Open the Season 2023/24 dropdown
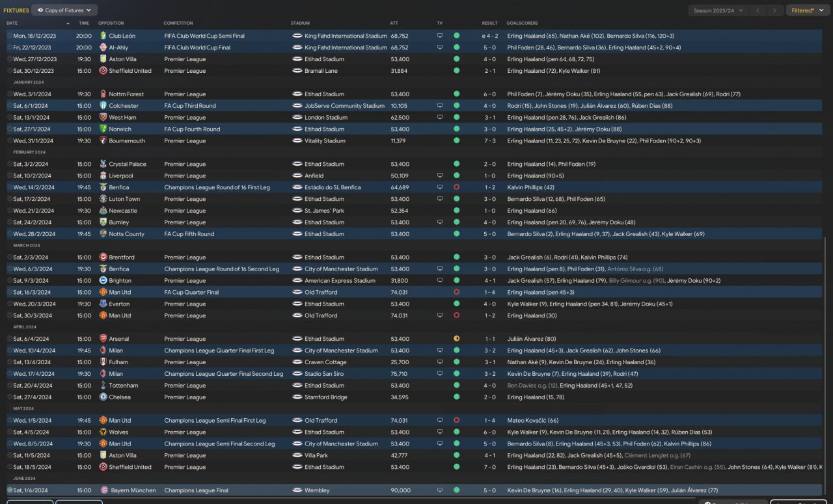833x504 pixels. click(717, 10)
